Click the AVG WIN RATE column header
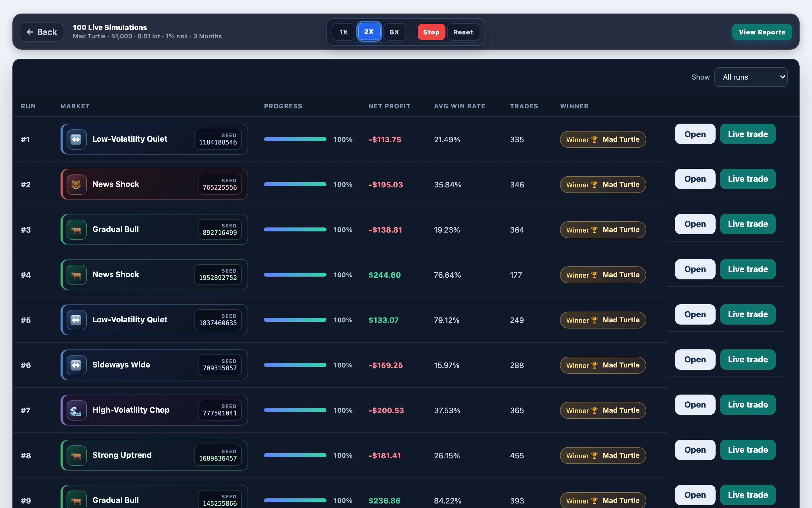Screen dimensions: 812x508 (459, 106)
